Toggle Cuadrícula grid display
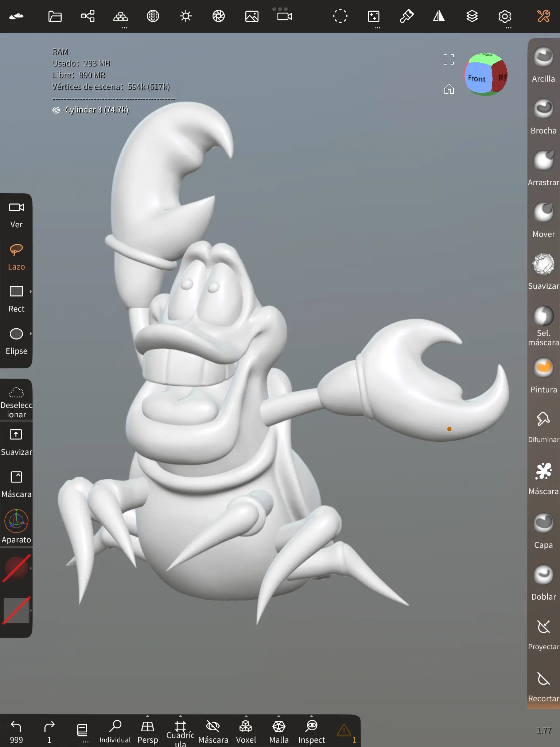 [x=180, y=731]
